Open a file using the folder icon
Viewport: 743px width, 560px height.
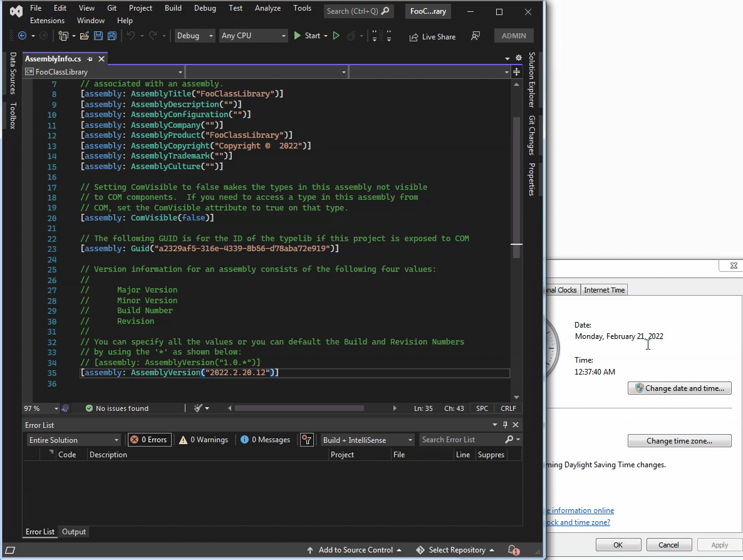click(85, 36)
